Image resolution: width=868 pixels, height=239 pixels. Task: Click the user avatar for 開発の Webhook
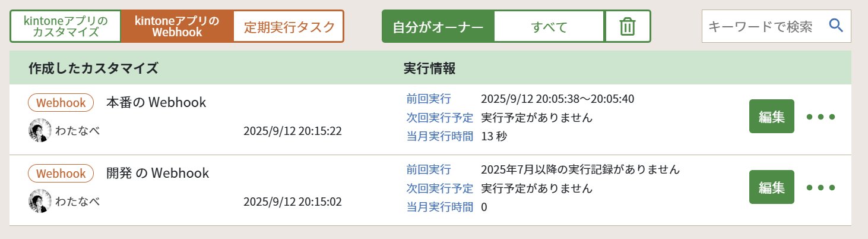coord(40,201)
